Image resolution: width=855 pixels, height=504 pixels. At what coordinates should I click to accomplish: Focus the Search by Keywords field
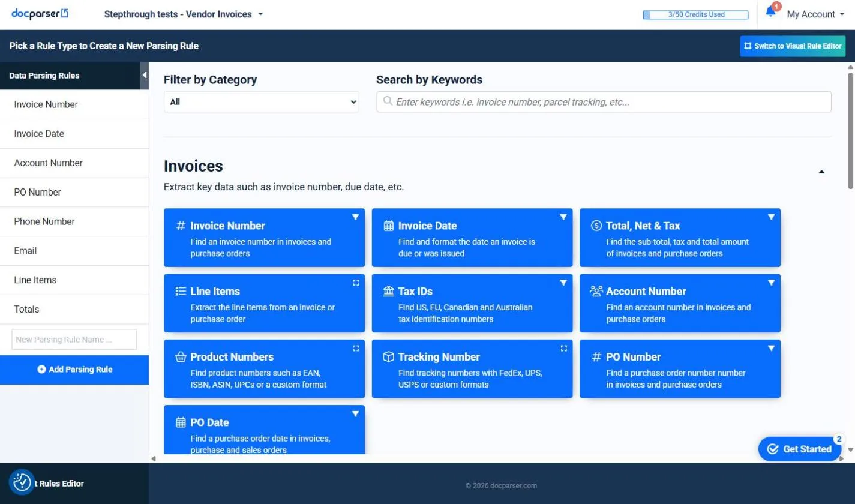pos(604,102)
